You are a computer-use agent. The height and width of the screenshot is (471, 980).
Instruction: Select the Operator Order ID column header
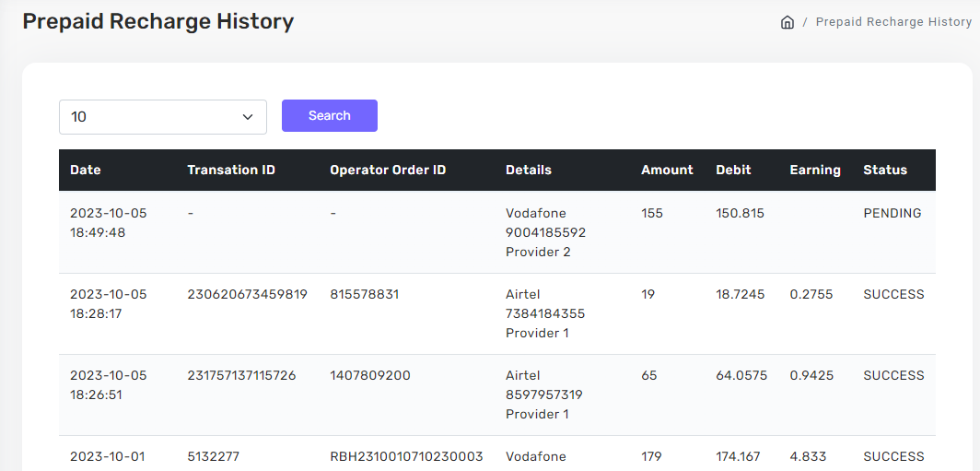[388, 170]
